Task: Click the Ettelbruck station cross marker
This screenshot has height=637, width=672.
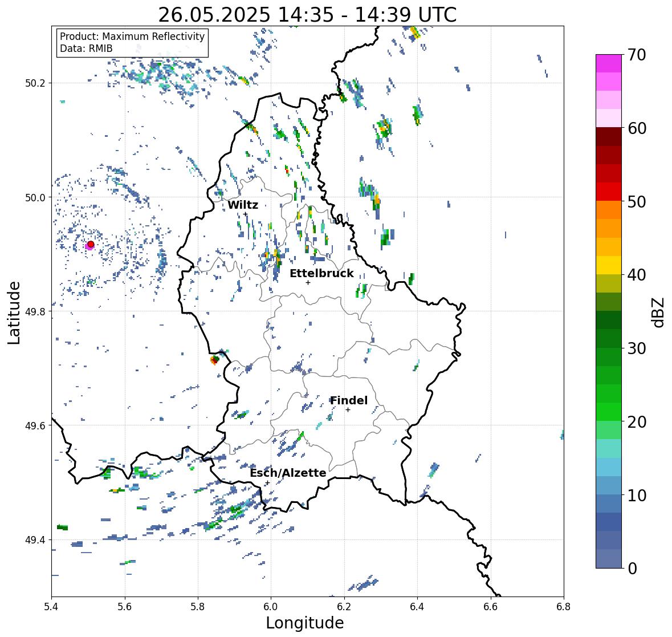Action: pyautogui.click(x=308, y=282)
